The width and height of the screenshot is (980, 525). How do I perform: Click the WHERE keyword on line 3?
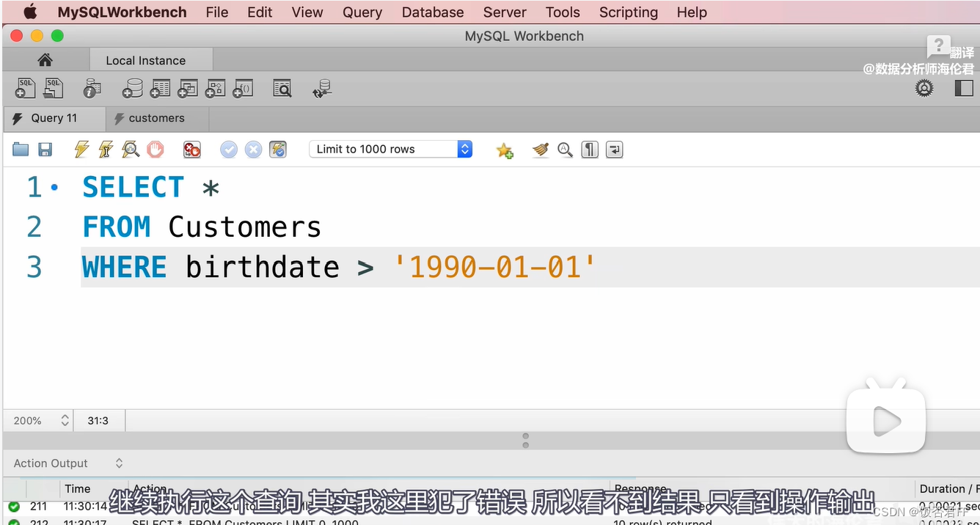pyautogui.click(x=125, y=267)
